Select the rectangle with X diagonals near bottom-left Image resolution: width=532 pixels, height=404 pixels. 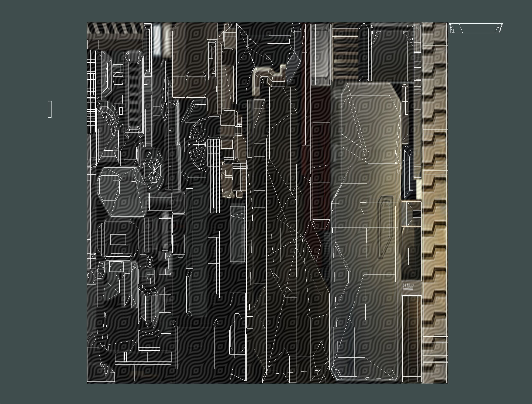point(149,333)
